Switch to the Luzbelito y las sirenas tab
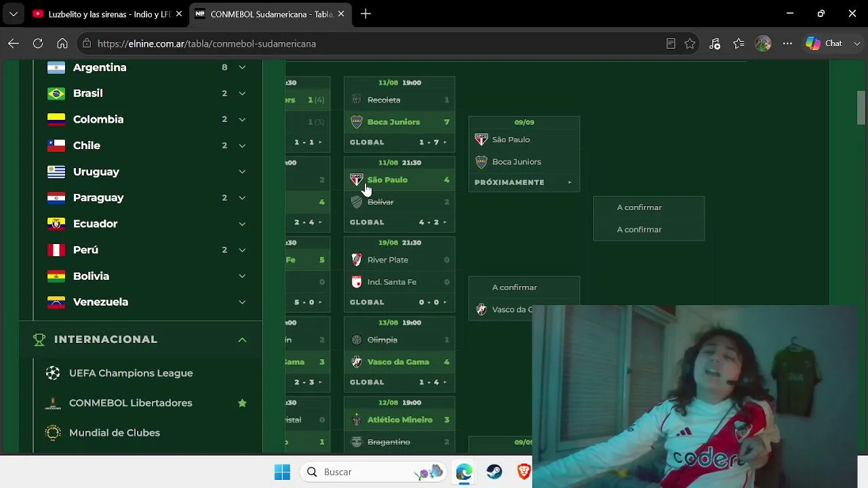This screenshot has width=868, height=488. [102, 14]
